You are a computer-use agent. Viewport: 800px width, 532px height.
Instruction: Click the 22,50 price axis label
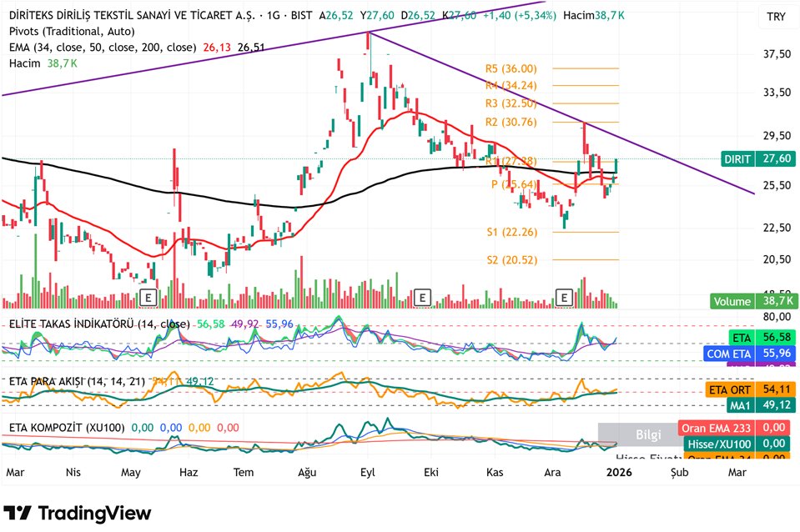pyautogui.click(x=777, y=228)
